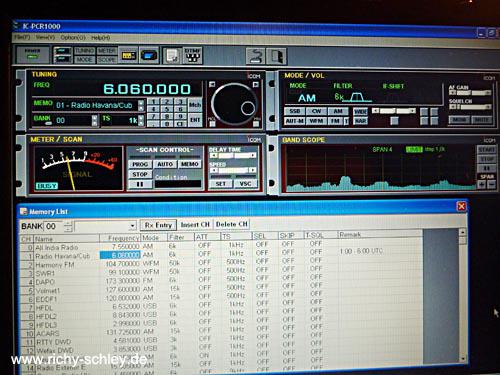Image resolution: width=500 pixels, height=375 pixels.
Task: Click the METER panel toolbar button
Action: click(x=107, y=51)
